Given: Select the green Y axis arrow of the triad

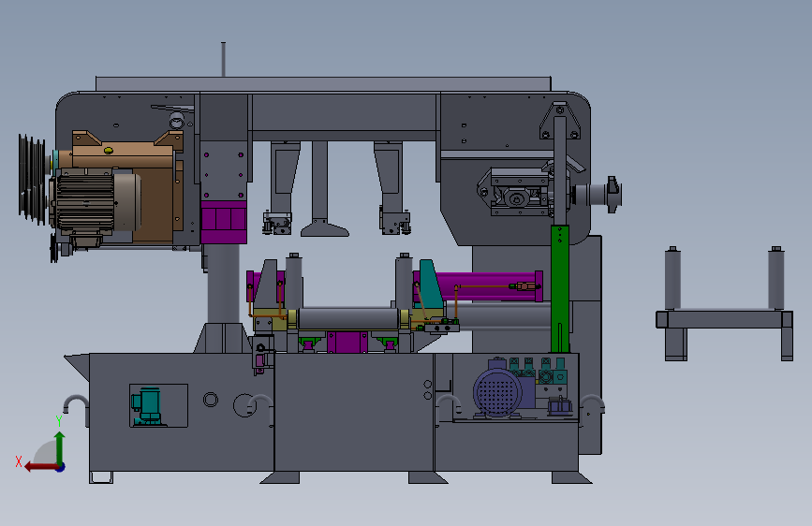Looking at the screenshot, I should click(x=60, y=447).
